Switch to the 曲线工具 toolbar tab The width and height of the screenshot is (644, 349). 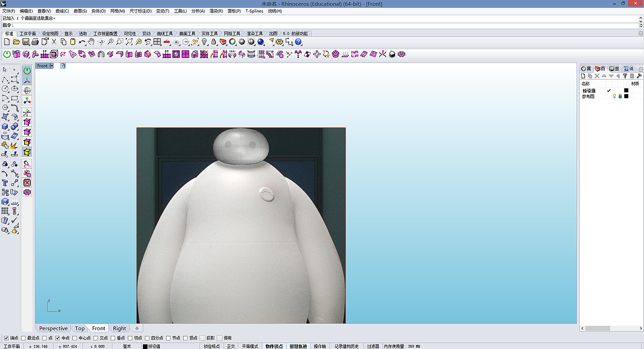click(x=166, y=34)
